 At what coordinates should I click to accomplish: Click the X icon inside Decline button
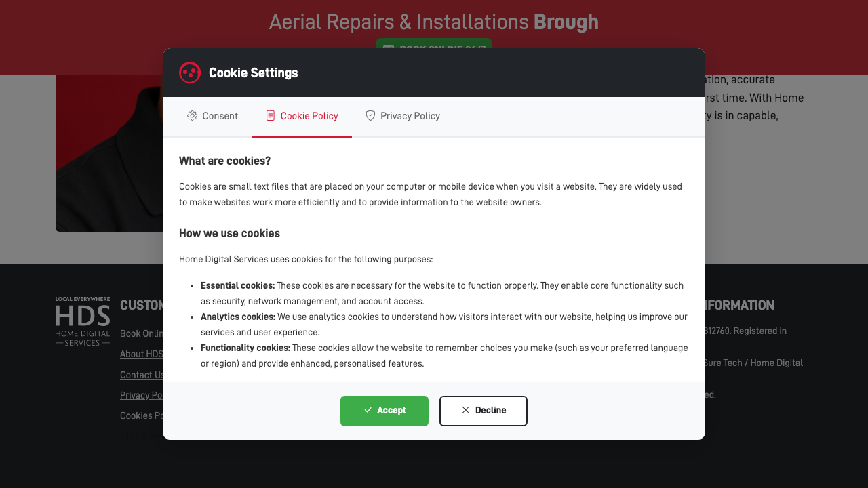click(x=465, y=411)
